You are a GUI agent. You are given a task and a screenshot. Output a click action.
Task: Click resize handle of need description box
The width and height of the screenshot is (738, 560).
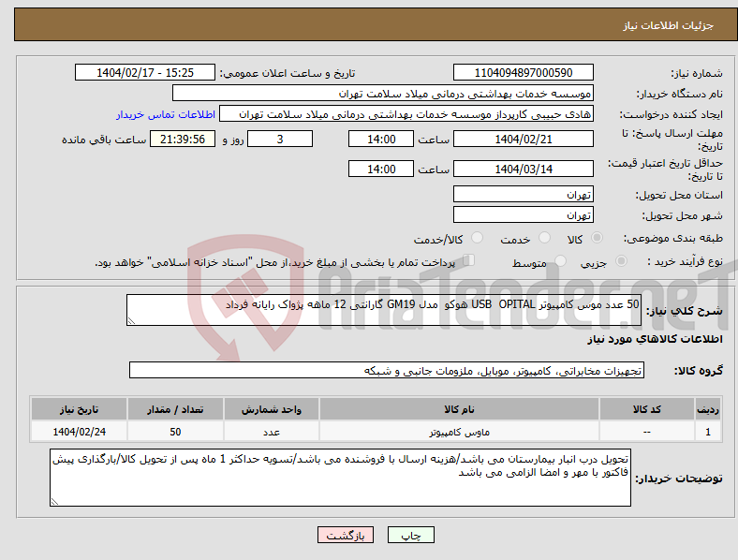pyautogui.click(x=131, y=321)
